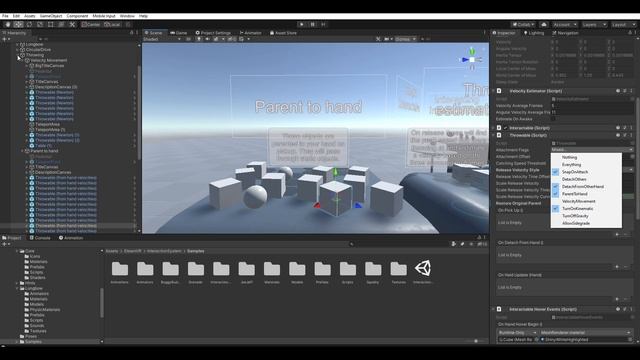This screenshot has height=360, width=640.
Task: Open the Component menu
Action: (77, 16)
